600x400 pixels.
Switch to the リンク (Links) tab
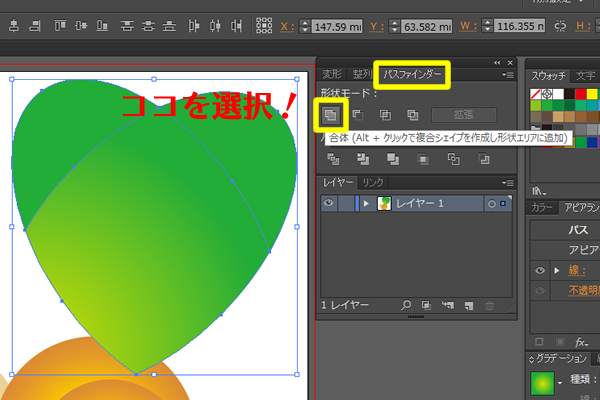373,182
